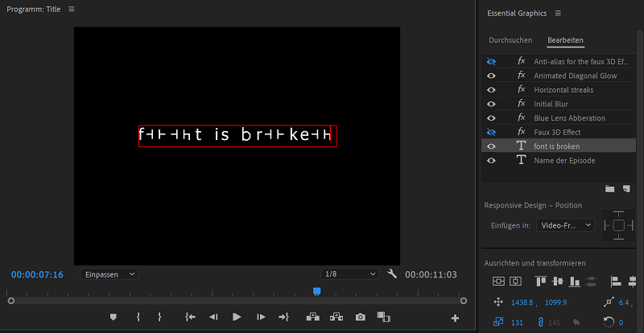Select the Name der Episode layer
The height and width of the screenshot is (333, 644).
pyautogui.click(x=564, y=160)
